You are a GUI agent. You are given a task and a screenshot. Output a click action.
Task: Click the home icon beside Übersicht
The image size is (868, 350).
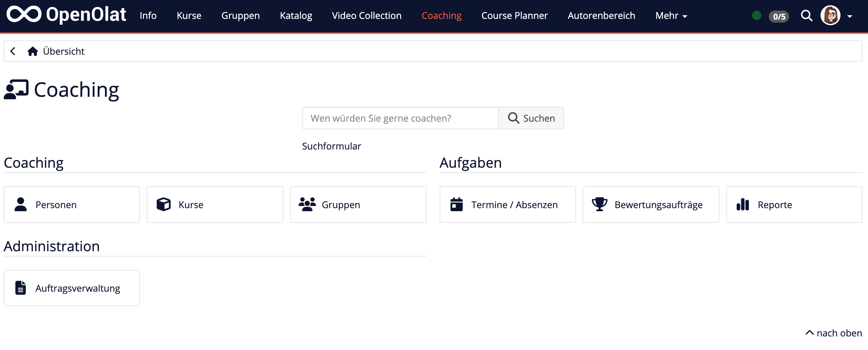point(33,51)
